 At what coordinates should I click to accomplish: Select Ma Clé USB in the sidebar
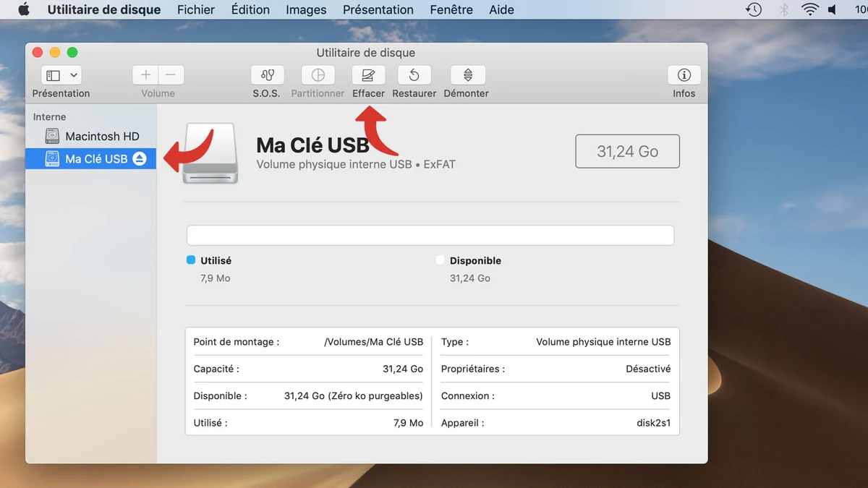coord(90,158)
